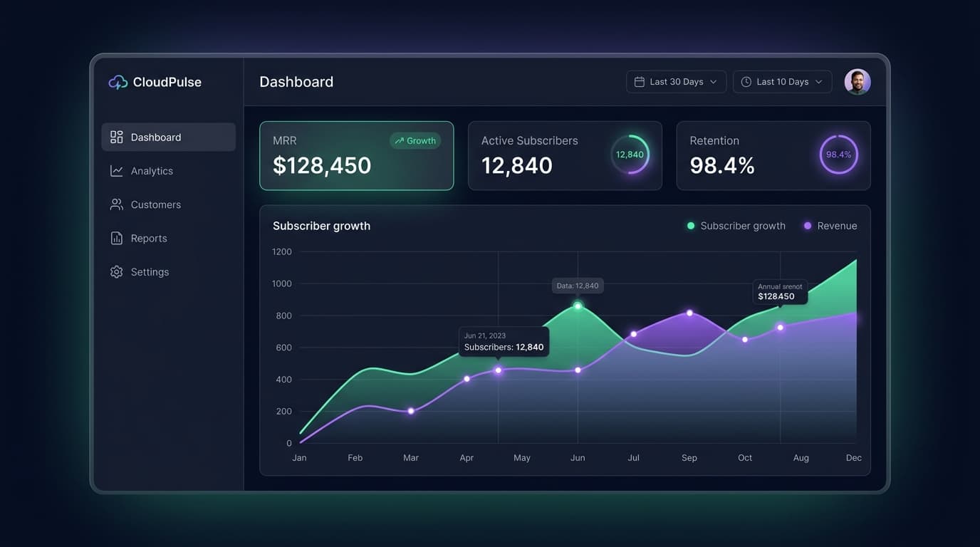Click the 'Subscriber growth' chart title
The width and height of the screenshot is (980, 547).
point(321,226)
